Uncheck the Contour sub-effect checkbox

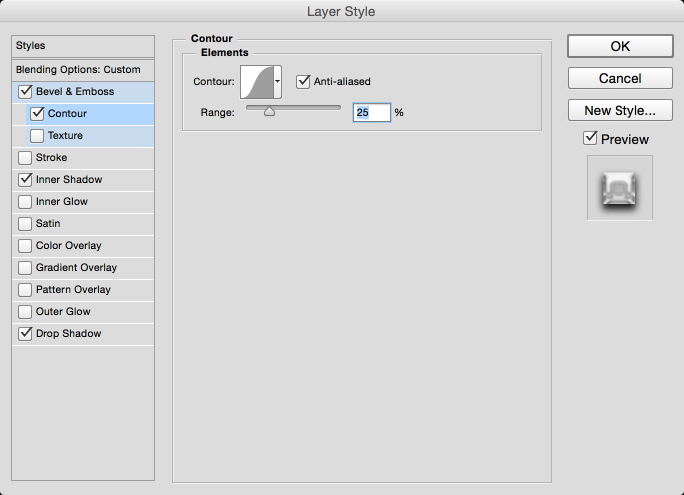[37, 113]
